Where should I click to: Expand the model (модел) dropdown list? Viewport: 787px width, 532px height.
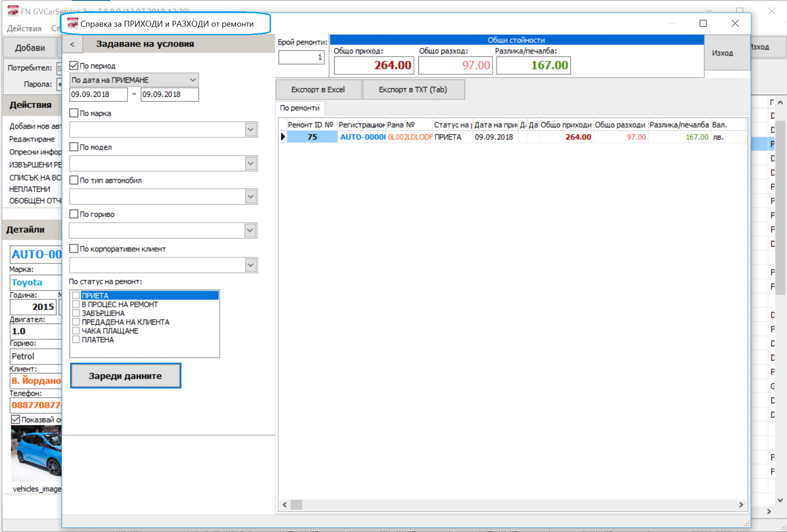point(251,163)
